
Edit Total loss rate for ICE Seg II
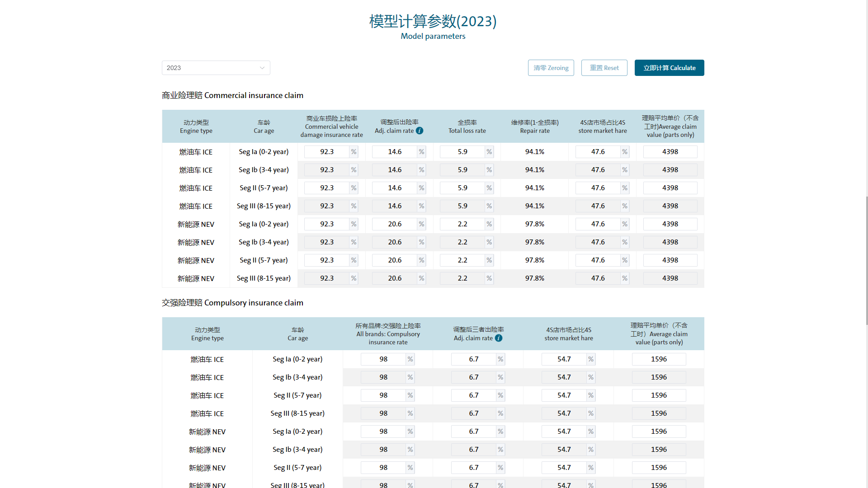tap(462, 188)
